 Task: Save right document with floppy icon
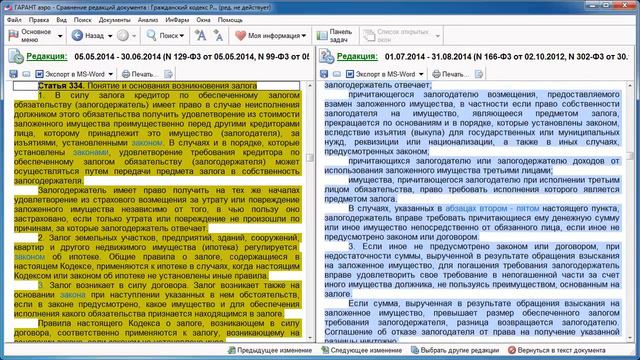point(324,74)
